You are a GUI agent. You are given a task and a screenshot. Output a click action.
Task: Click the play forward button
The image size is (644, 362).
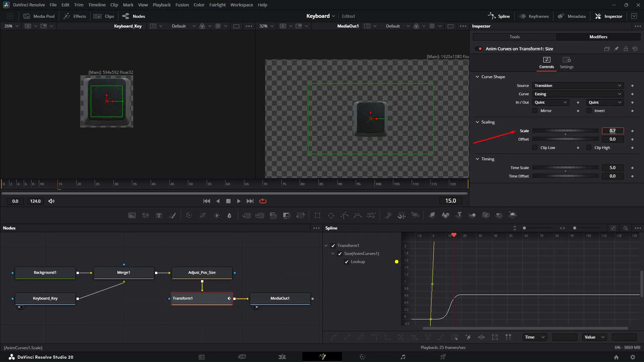(239, 201)
